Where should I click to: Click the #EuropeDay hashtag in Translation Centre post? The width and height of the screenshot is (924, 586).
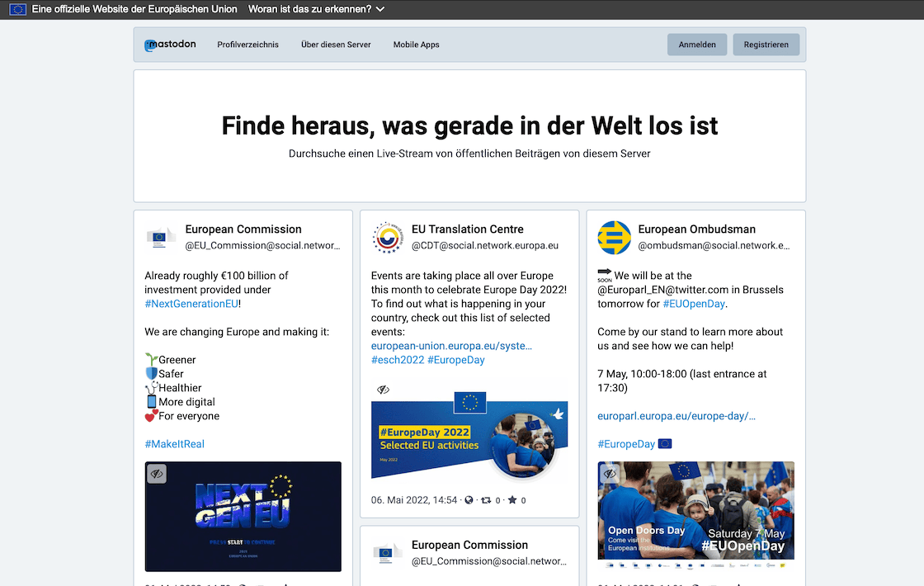tap(456, 360)
